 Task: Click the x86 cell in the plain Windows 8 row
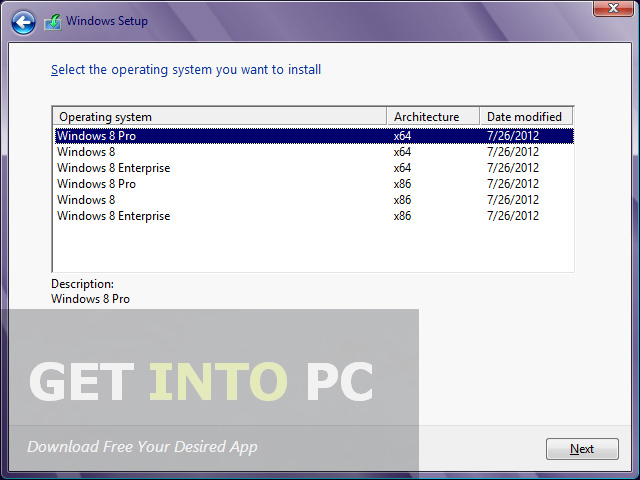point(402,200)
